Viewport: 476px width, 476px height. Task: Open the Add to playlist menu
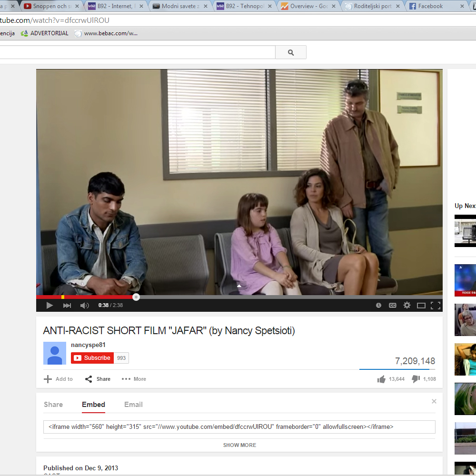click(59, 379)
